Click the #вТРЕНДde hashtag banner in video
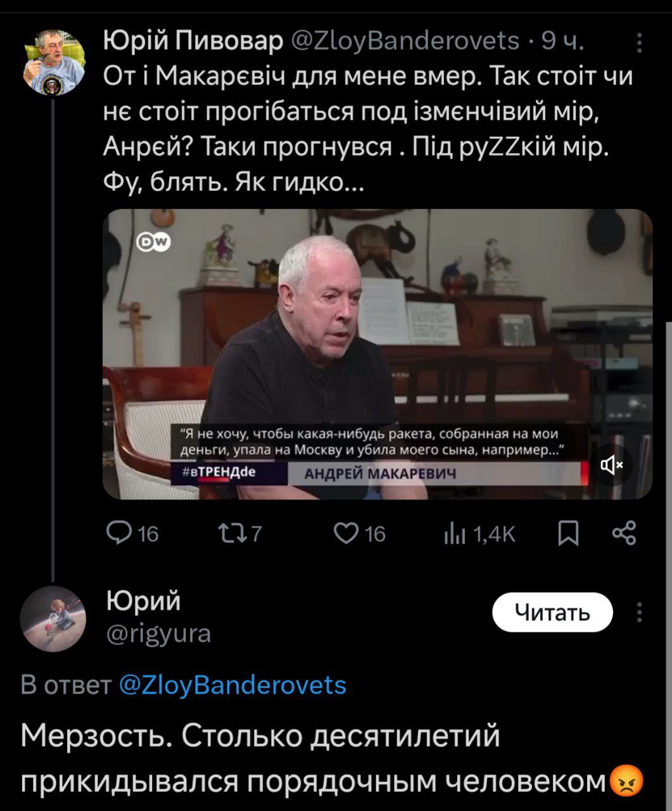This screenshot has height=811, width=672. [x=219, y=473]
